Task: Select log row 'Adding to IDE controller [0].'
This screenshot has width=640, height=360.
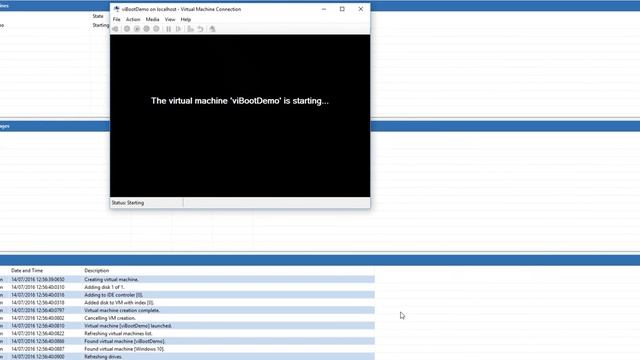Action: [x=187, y=295]
